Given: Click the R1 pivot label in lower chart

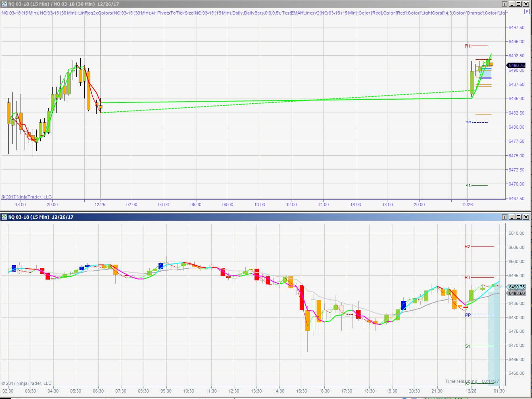Looking at the screenshot, I should click(467, 278).
